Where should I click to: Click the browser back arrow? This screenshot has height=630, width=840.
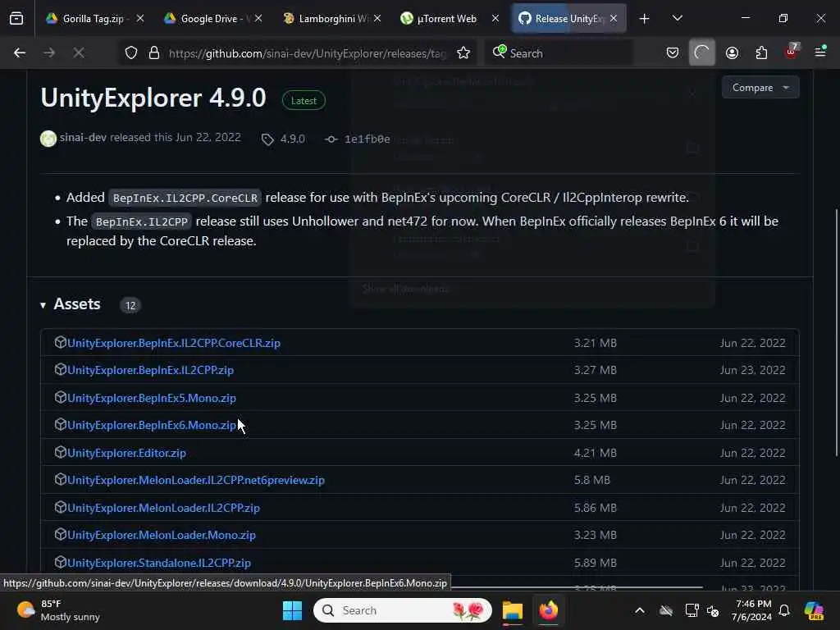point(20,53)
